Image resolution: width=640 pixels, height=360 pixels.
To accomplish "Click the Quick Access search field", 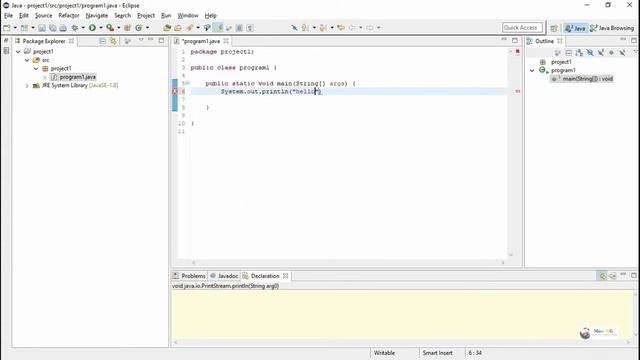I will click(x=522, y=28).
